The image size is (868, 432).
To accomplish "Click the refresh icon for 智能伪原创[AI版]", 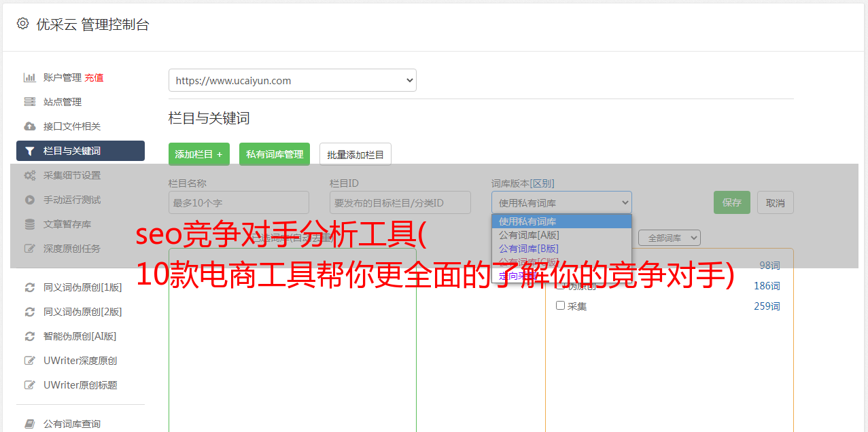I will click(29, 336).
